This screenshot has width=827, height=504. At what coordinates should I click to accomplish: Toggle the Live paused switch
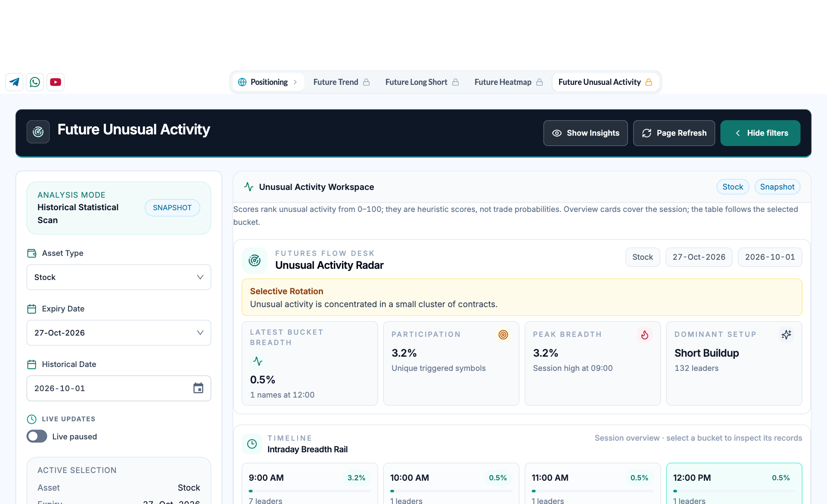pyautogui.click(x=37, y=436)
